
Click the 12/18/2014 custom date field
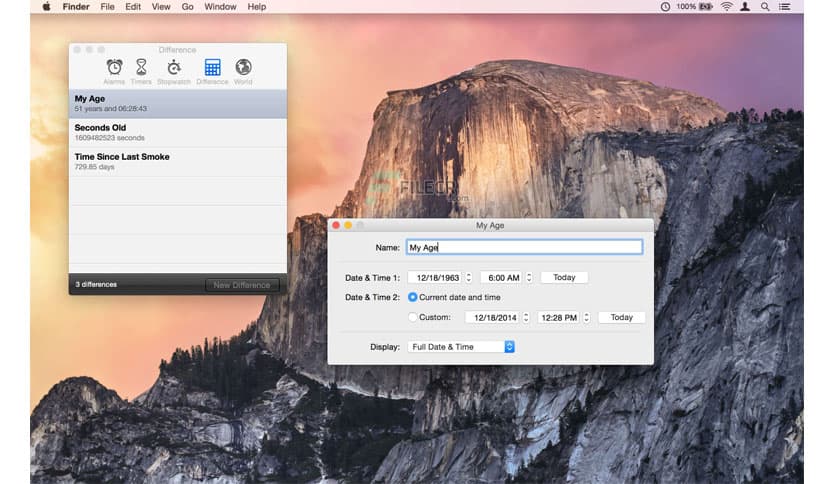(493, 318)
